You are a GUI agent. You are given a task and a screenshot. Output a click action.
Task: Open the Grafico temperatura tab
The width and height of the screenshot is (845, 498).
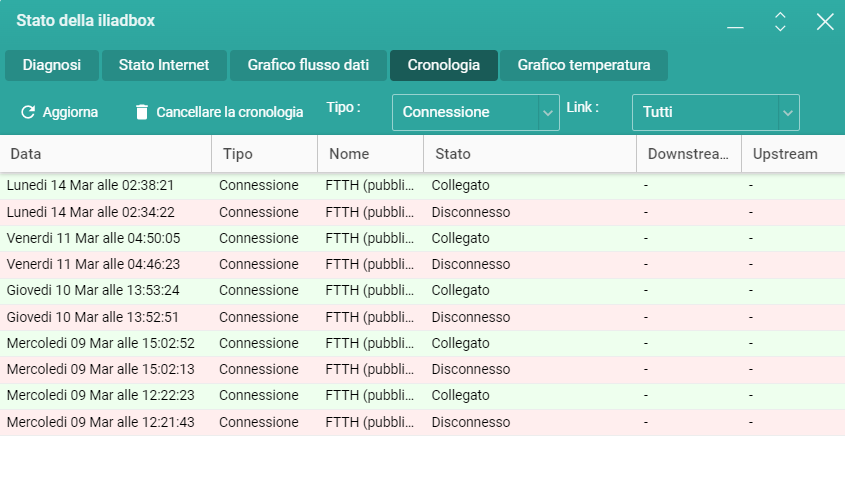[x=584, y=65]
